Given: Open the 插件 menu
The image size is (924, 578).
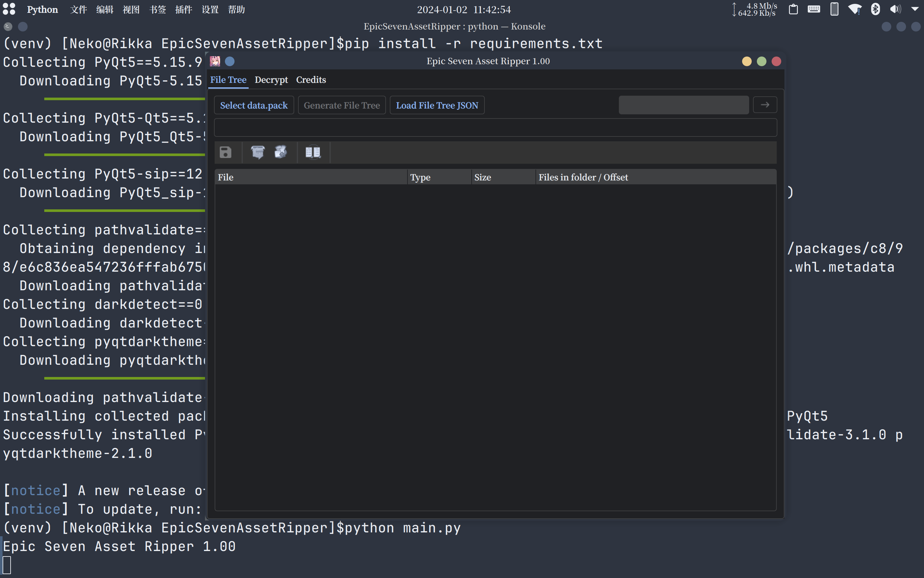Looking at the screenshot, I should point(184,9).
